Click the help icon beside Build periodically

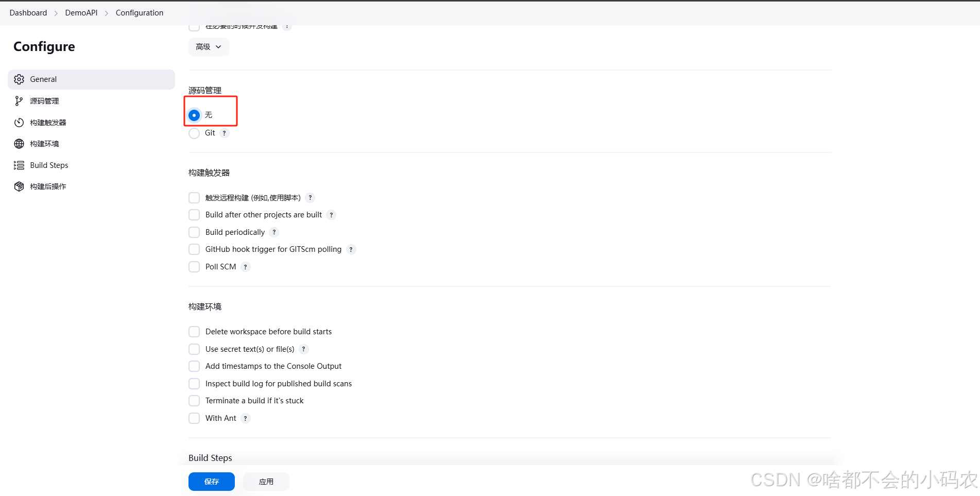coord(274,232)
